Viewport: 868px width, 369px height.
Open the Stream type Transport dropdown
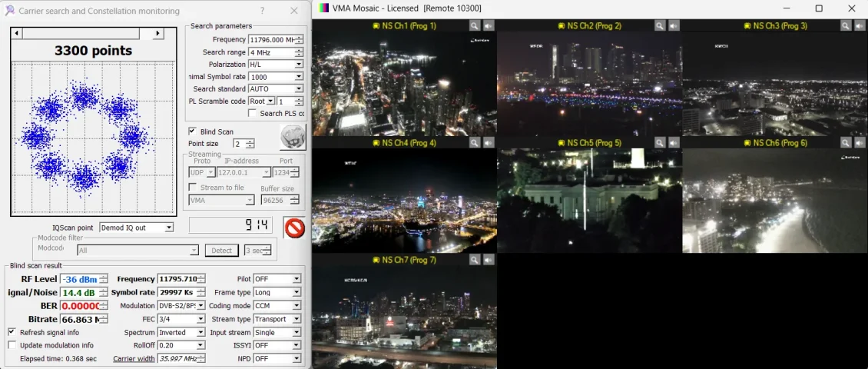[297, 319]
